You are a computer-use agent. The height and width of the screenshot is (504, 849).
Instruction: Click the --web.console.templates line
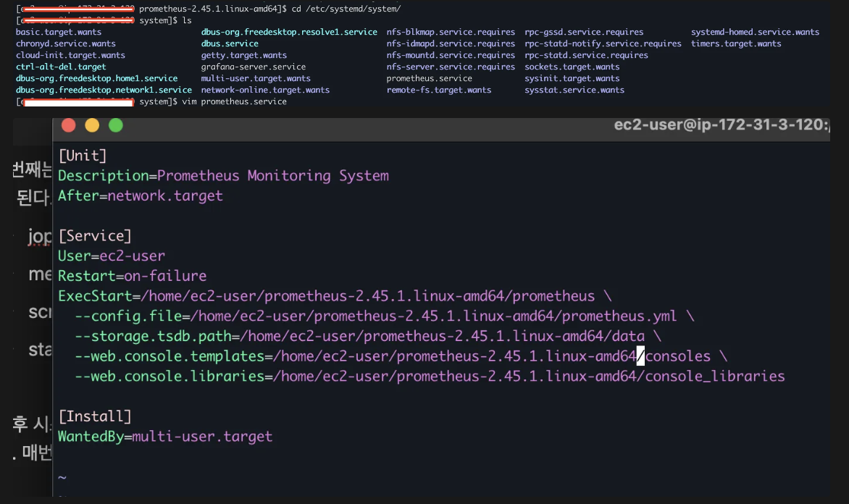(x=401, y=356)
